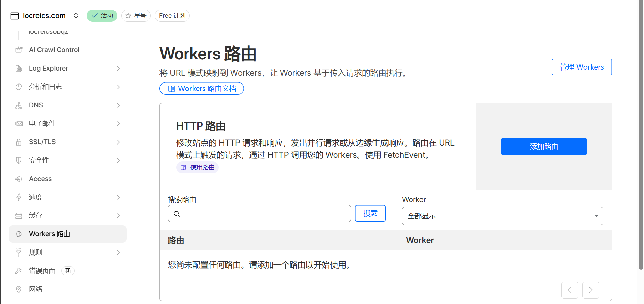Click the email envelope icon in sidebar

click(x=19, y=124)
